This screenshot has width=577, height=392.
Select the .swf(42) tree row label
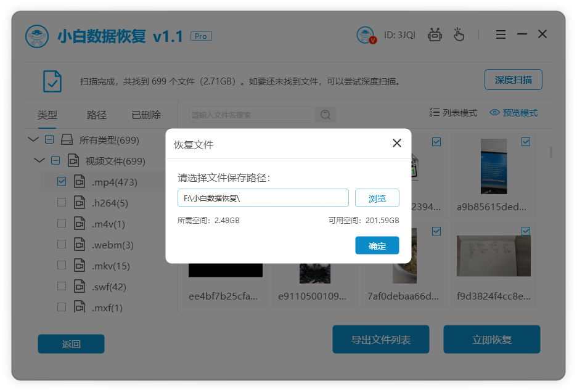109,287
